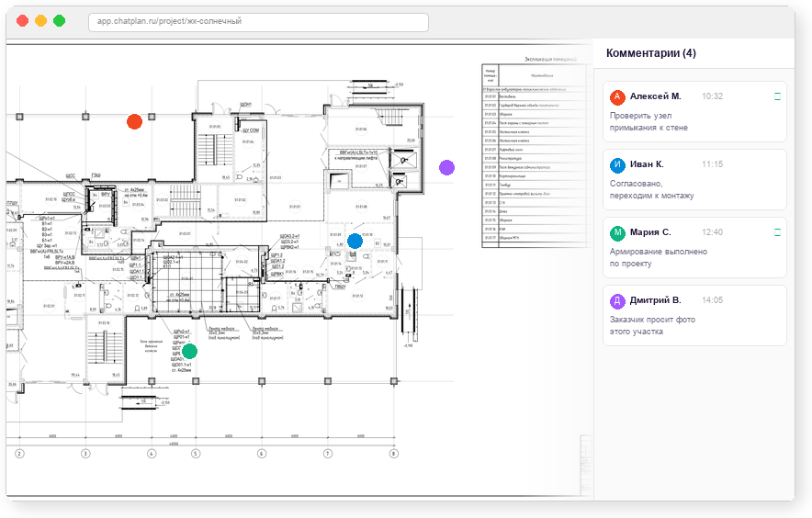The height and width of the screenshot is (518, 812).
Task: Open the blue comment pin on the floor plan
Action: 355,241
